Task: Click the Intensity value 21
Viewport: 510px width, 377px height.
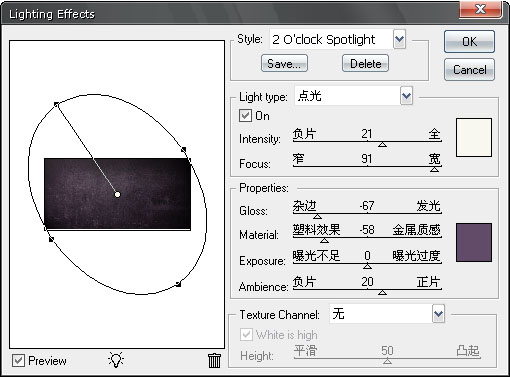Action: pyautogui.click(x=367, y=134)
